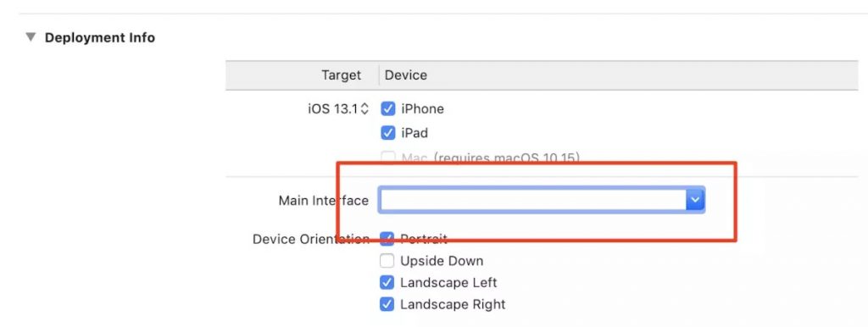868x327 pixels.
Task: Toggle the Mac device checkbox
Action: tap(387, 158)
